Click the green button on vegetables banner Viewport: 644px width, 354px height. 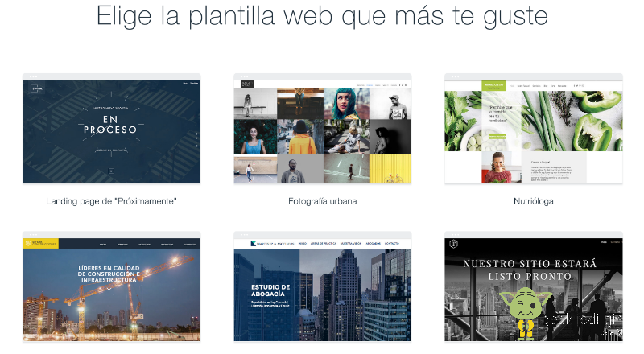click(x=497, y=136)
